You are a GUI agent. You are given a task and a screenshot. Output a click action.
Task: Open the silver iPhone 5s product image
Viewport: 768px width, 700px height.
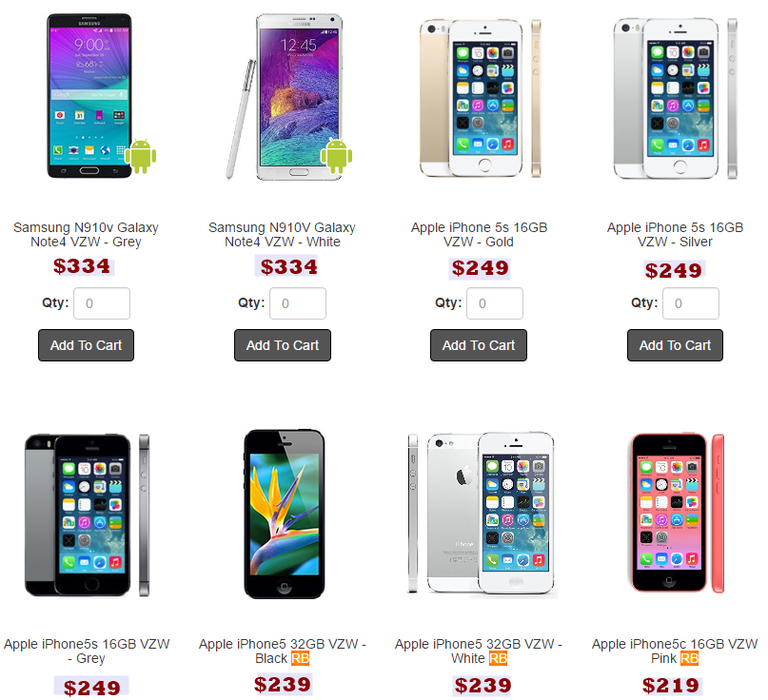click(x=676, y=98)
